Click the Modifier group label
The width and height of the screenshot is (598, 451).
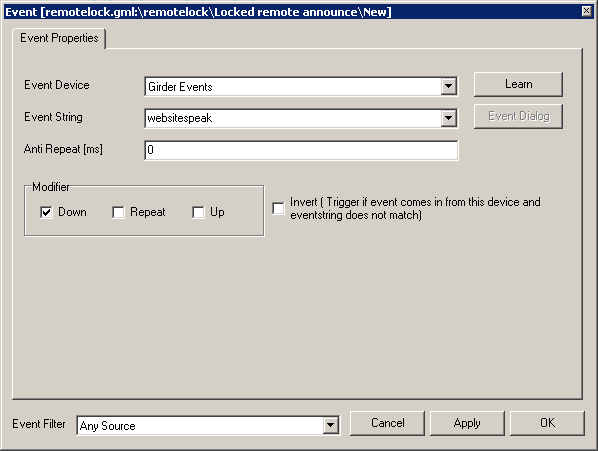point(51,187)
